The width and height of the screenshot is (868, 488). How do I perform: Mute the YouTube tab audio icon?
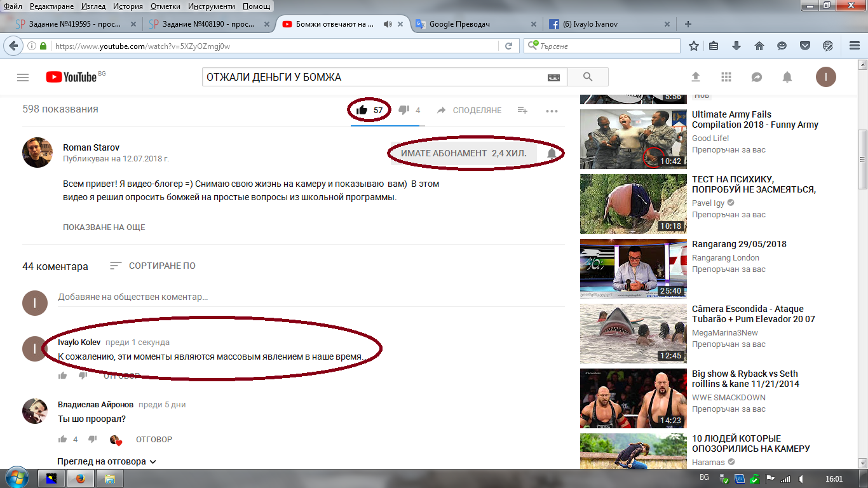click(387, 24)
